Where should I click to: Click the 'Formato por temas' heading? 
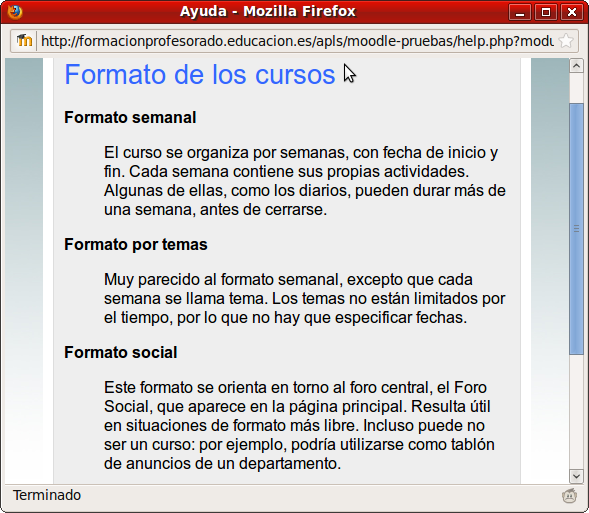(x=136, y=244)
